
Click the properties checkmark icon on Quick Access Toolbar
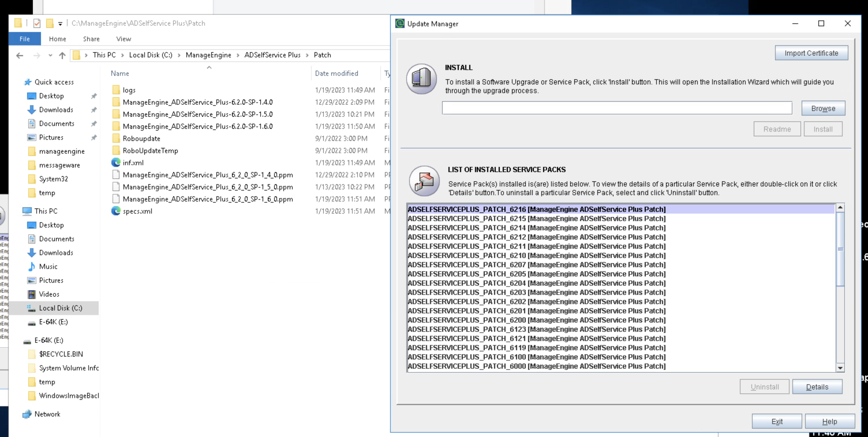[x=36, y=23]
